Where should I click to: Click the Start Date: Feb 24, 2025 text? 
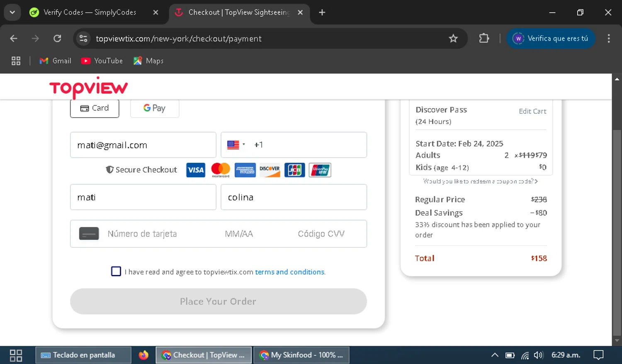(x=459, y=144)
